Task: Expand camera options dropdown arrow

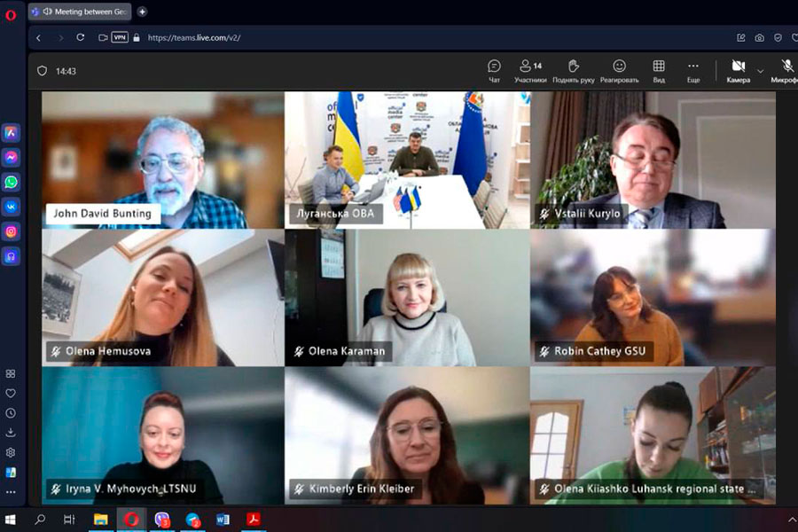Action: 761,71
